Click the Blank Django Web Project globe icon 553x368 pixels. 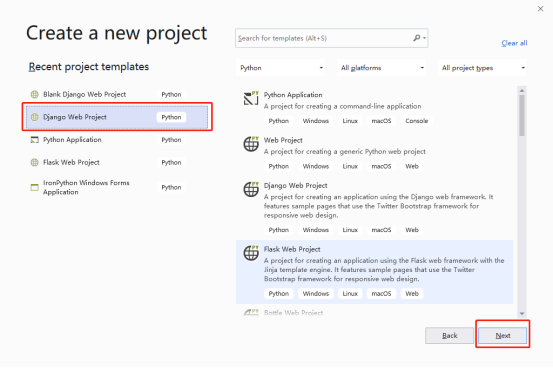click(34, 95)
